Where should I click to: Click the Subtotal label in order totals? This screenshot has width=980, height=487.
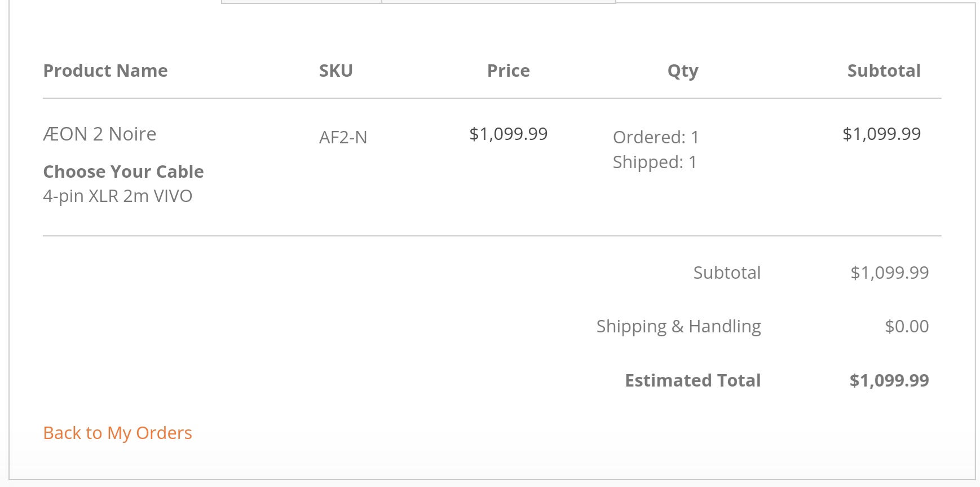[727, 273]
